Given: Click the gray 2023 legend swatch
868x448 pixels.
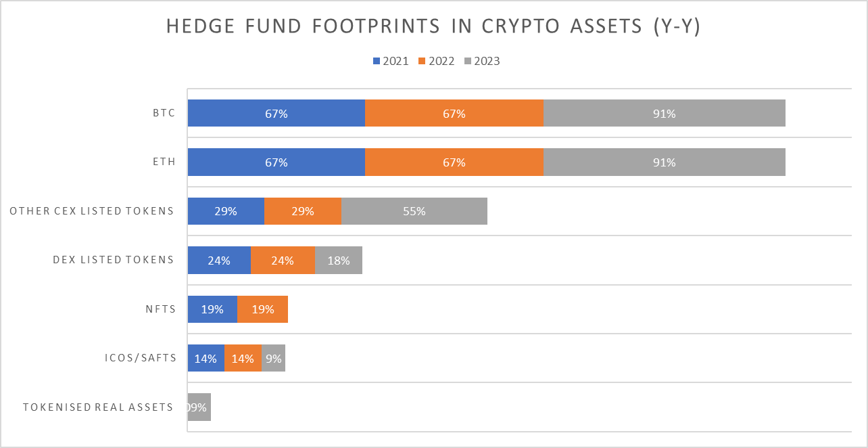Looking at the screenshot, I should click(468, 62).
